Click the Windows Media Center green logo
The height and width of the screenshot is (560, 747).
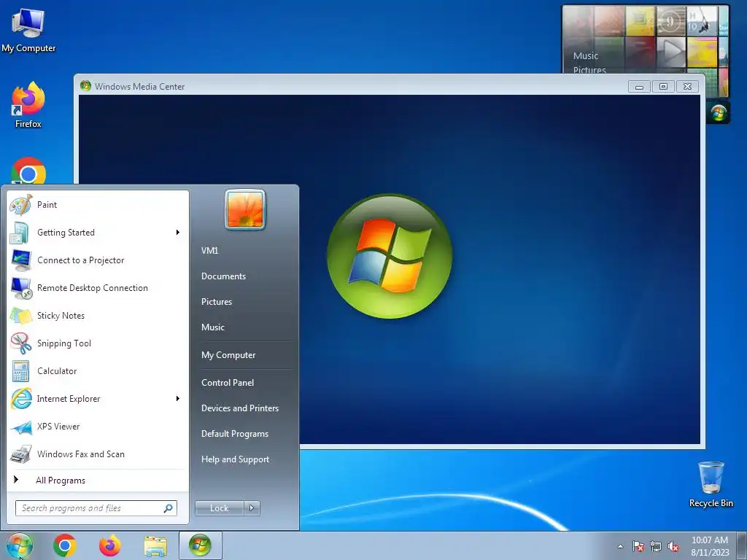(390, 256)
